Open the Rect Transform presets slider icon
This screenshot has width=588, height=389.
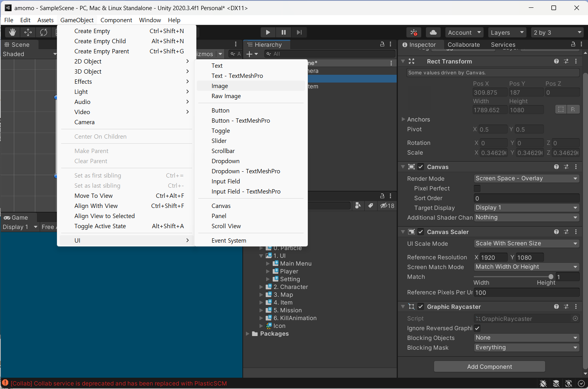tap(566, 61)
